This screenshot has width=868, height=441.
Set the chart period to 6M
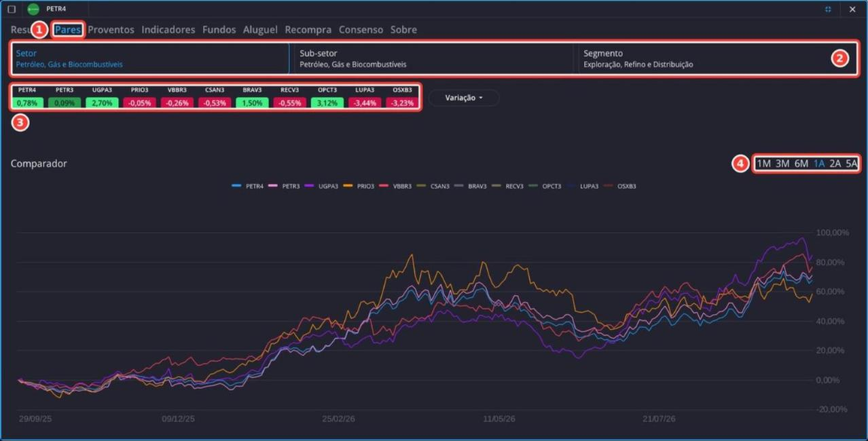pyautogui.click(x=801, y=164)
